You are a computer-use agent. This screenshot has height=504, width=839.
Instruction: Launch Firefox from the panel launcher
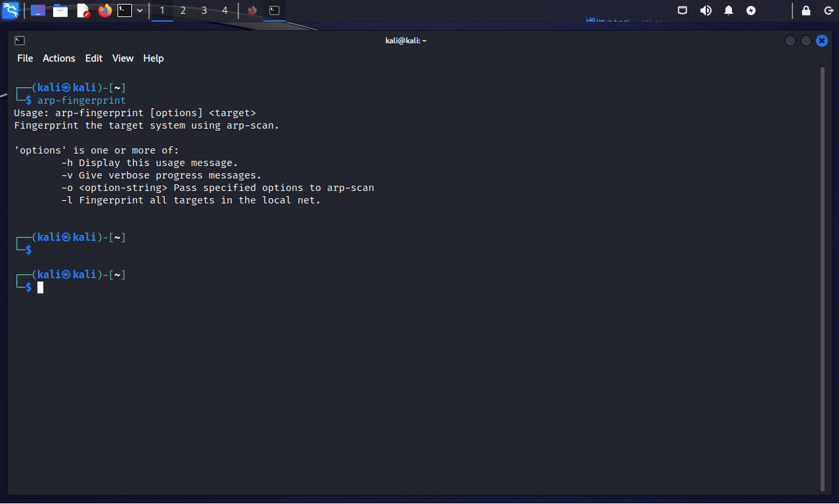pos(105,10)
